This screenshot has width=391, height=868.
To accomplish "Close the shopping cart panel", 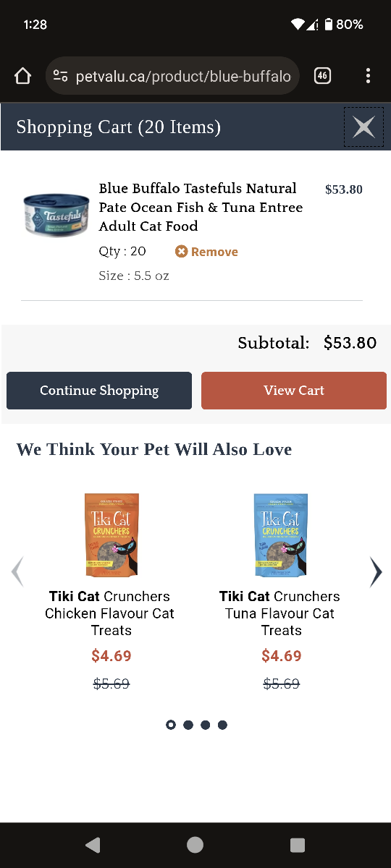I will [x=363, y=127].
